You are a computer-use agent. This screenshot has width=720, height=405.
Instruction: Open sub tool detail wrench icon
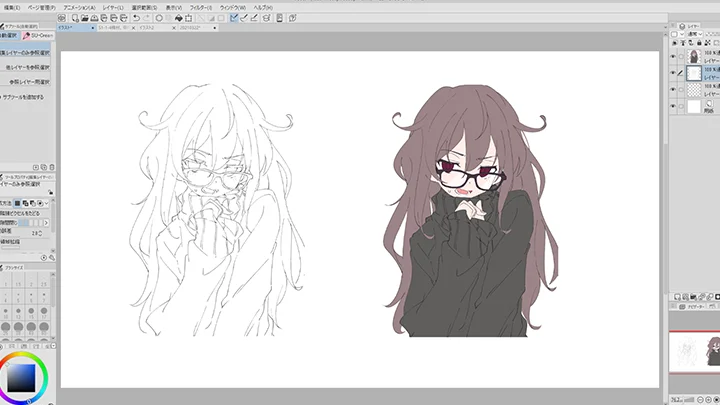point(52,258)
